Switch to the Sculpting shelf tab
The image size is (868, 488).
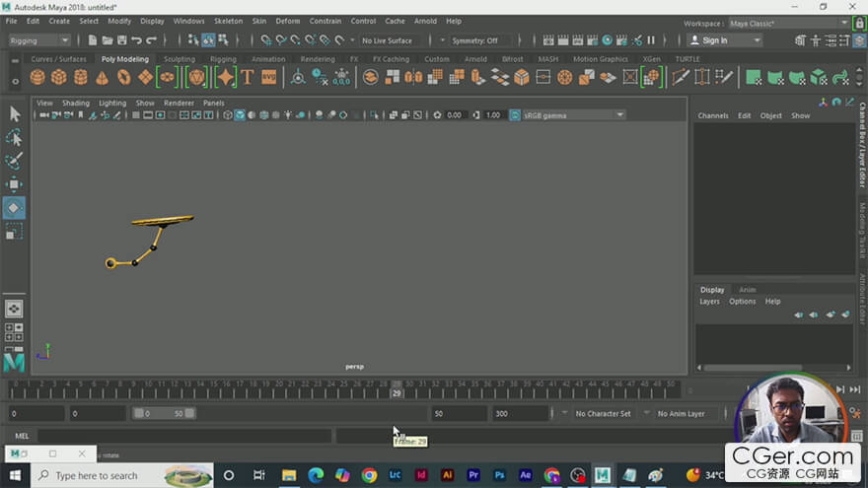(179, 59)
